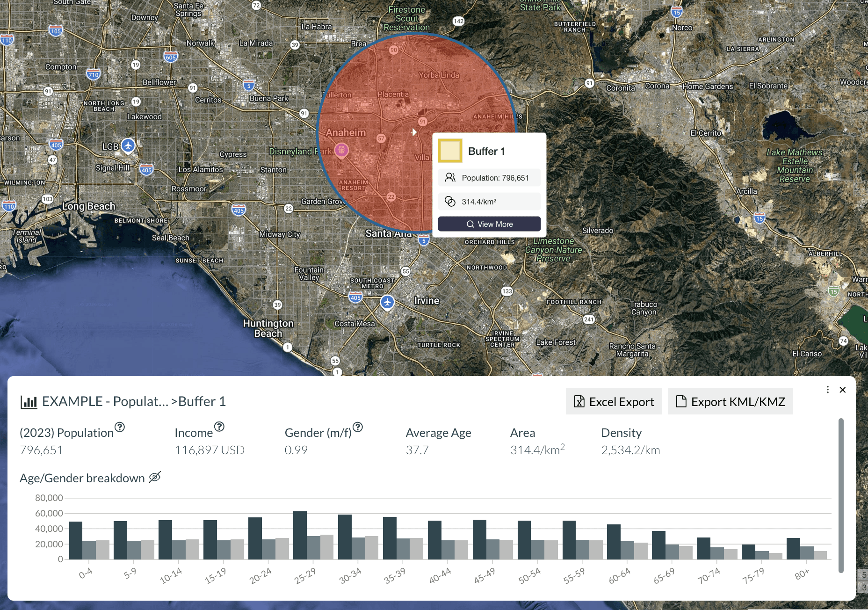Viewport: 868px width, 610px height.
Task: Click the help icon next to (2023) Population
Action: 120,427
